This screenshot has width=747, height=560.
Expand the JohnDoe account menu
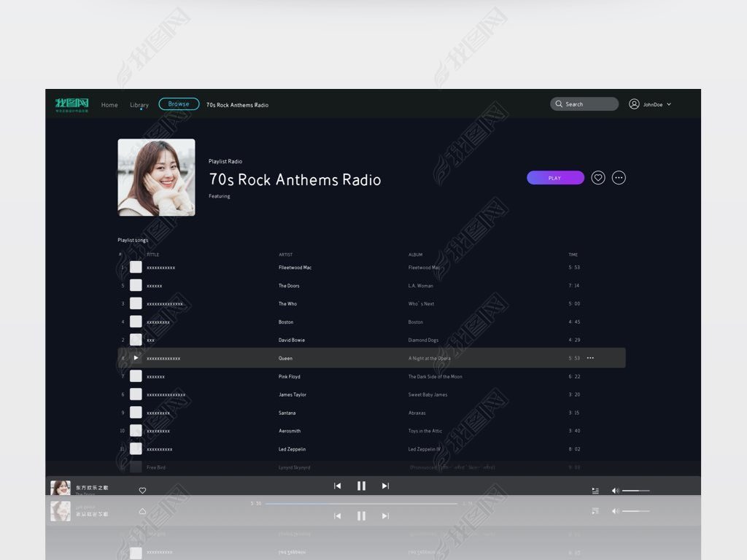[669, 104]
